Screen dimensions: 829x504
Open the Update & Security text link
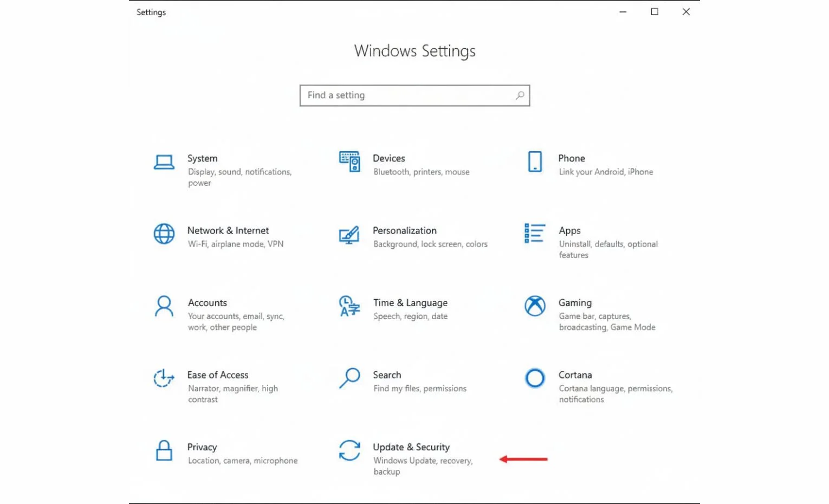tap(411, 447)
